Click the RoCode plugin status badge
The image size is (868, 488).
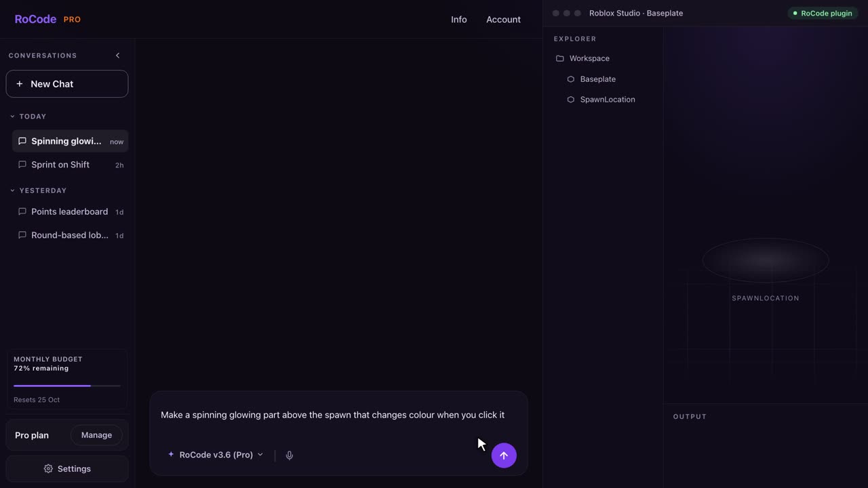[823, 13]
